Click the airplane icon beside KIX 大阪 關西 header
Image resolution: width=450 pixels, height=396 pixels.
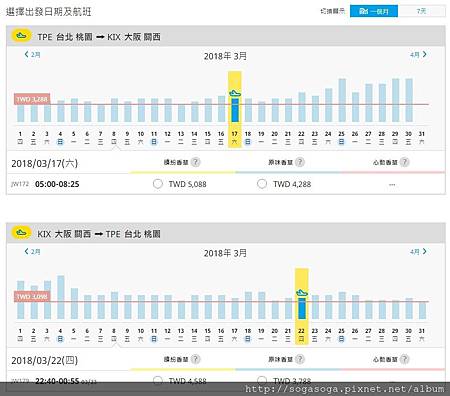pos(22,233)
